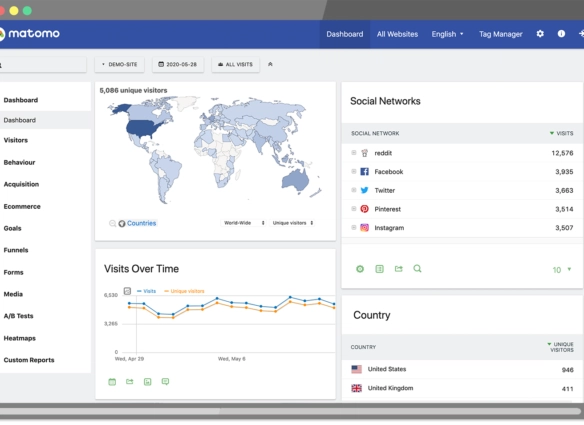Click United Kingdom row value 411
The width and height of the screenshot is (584, 425).
tap(568, 389)
